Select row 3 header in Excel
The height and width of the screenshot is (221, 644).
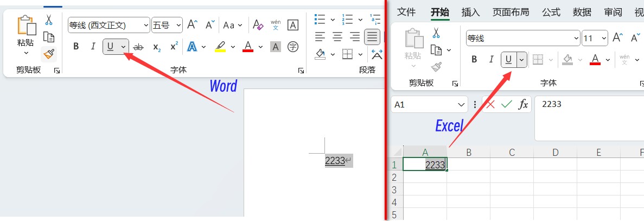pyautogui.click(x=394, y=190)
